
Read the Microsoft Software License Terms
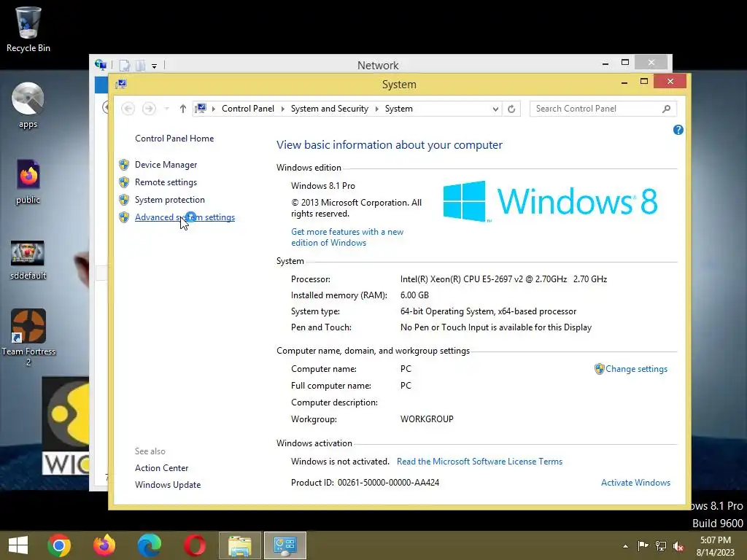click(479, 462)
